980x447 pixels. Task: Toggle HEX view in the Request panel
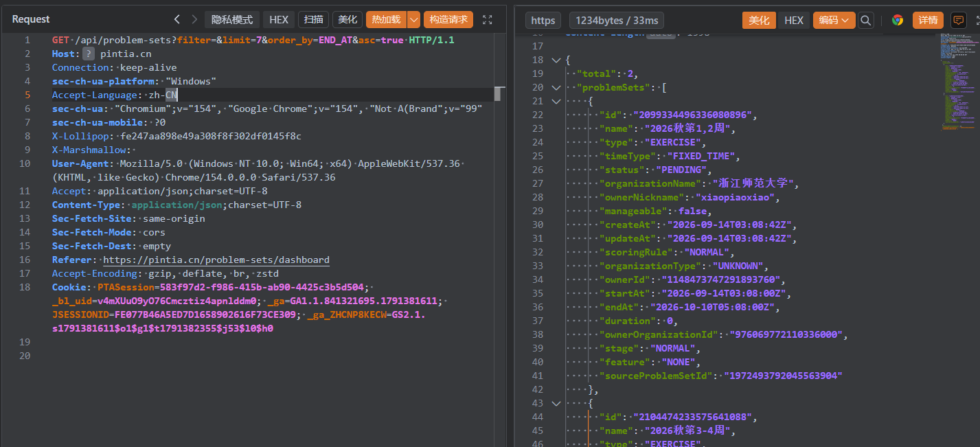tap(279, 20)
